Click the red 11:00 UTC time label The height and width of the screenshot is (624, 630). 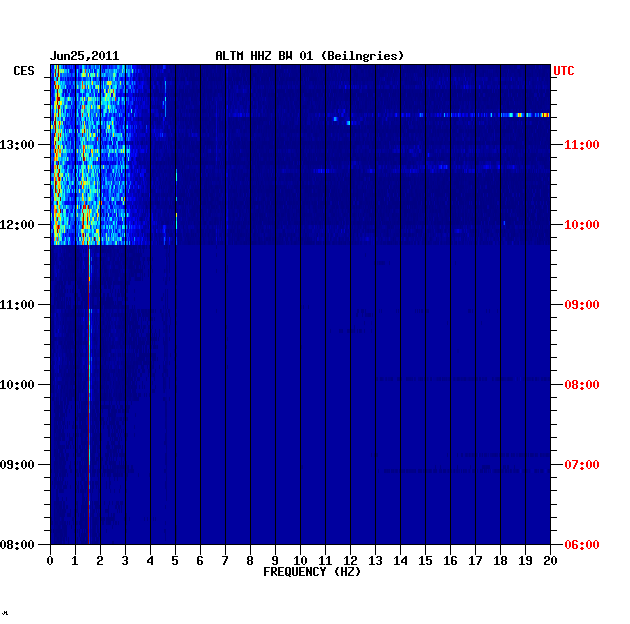582,145
